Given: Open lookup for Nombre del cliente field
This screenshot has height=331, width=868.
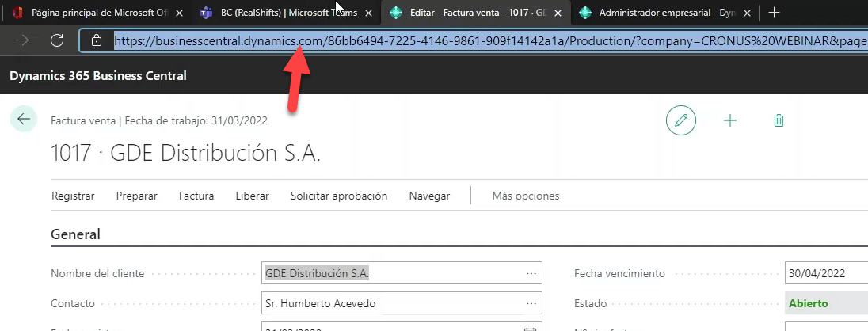Looking at the screenshot, I should point(531,273).
